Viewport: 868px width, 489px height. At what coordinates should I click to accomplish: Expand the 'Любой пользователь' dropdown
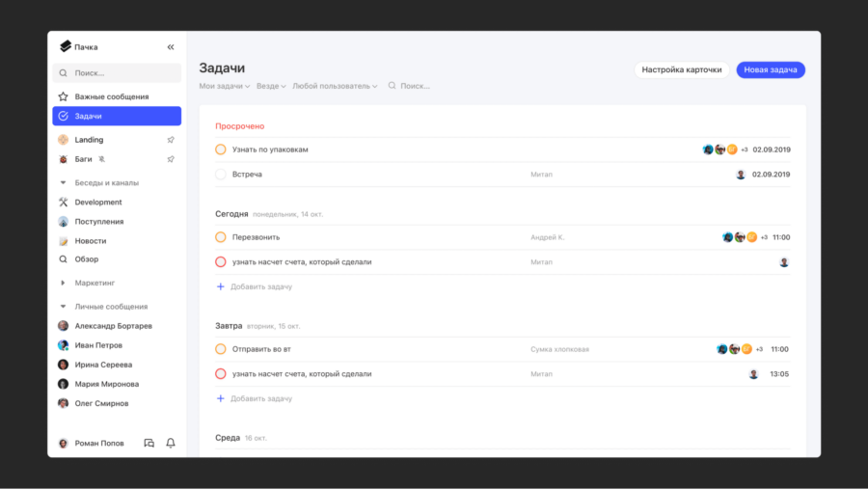coord(335,86)
